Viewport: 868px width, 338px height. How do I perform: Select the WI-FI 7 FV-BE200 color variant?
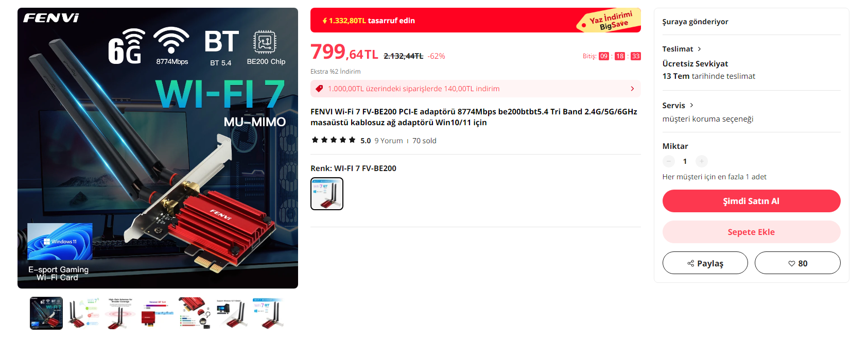click(x=327, y=194)
